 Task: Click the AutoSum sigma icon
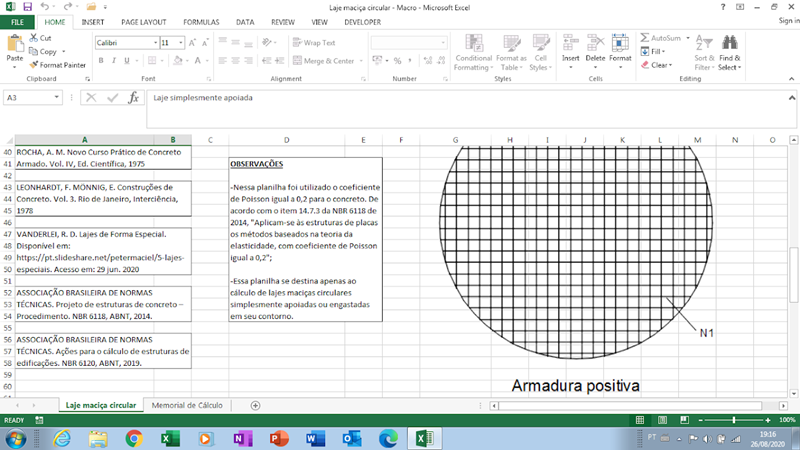(645, 38)
